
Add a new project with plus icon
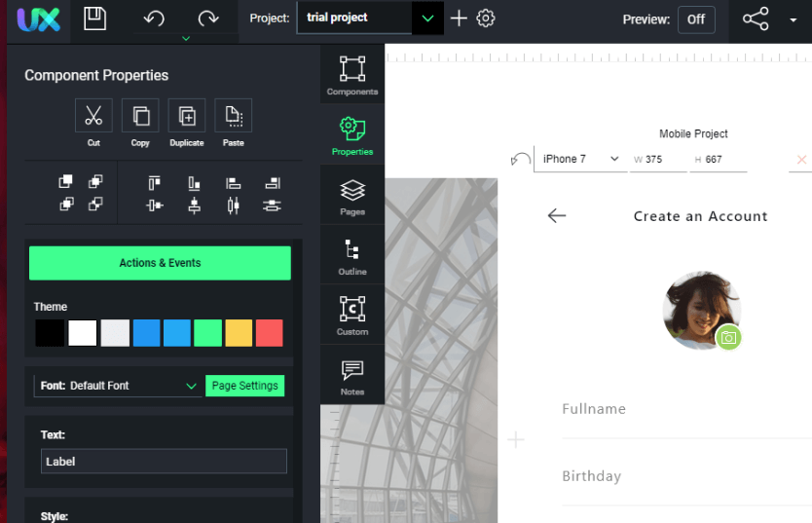[459, 19]
